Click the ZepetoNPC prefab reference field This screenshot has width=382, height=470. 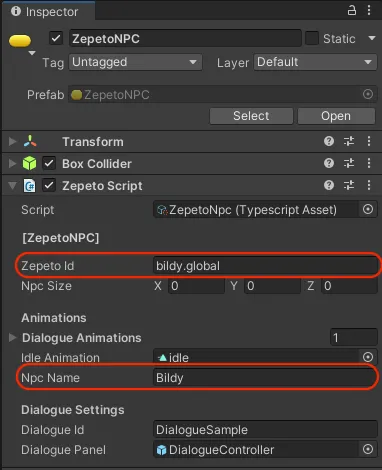click(x=215, y=95)
